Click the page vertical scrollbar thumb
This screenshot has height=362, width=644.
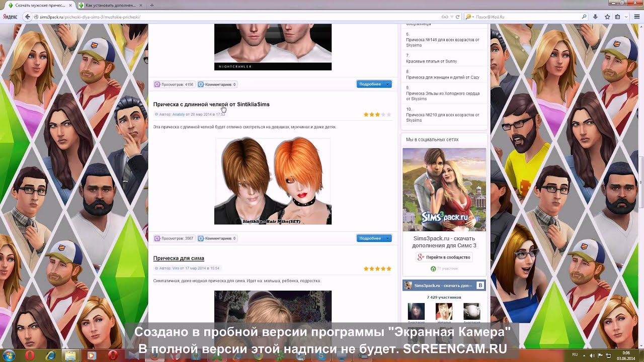click(641, 183)
